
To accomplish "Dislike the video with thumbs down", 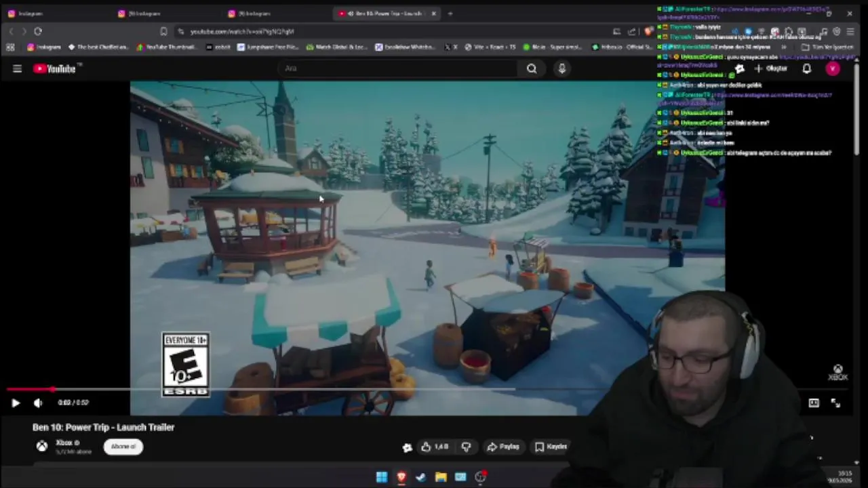I will pos(466,447).
